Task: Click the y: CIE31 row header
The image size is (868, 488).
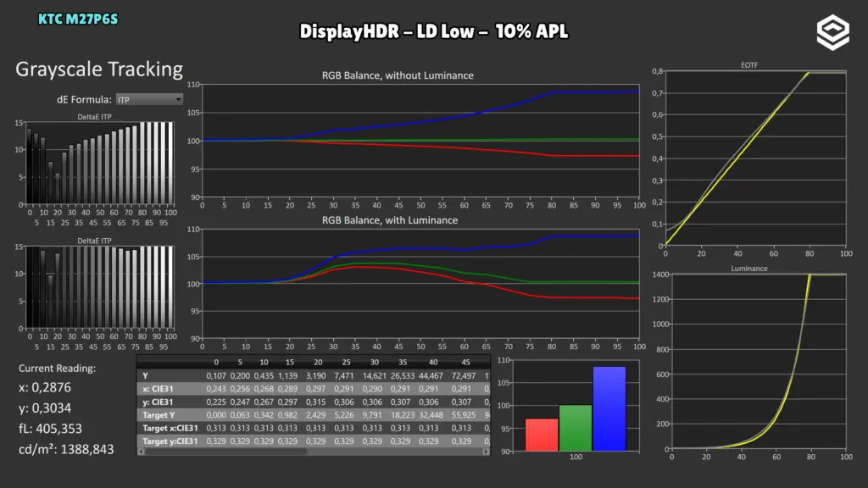Action: [158, 402]
